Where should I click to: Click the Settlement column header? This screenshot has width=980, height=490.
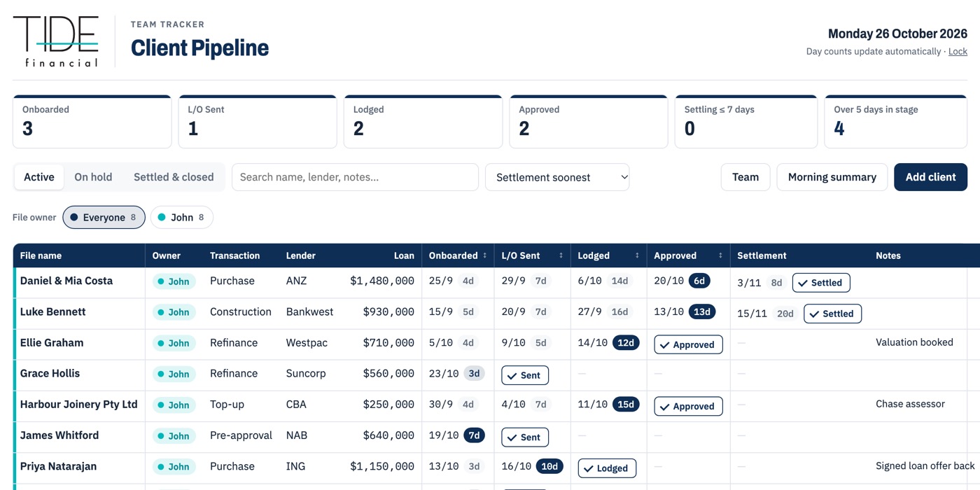[x=762, y=255]
